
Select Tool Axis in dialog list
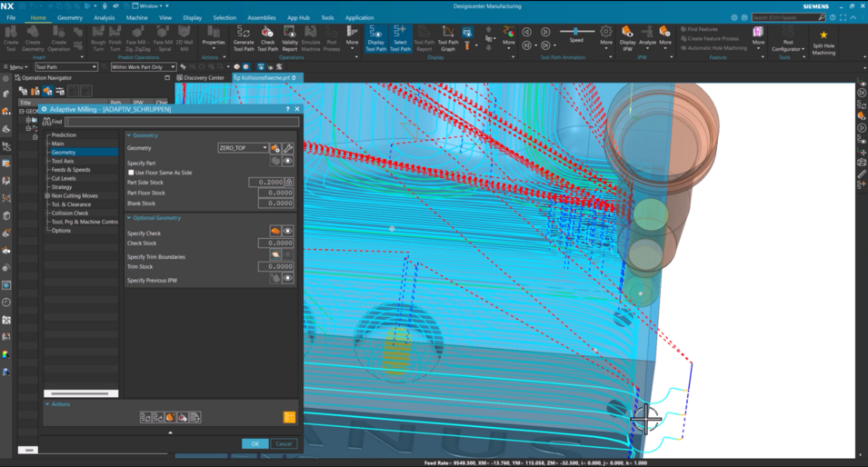pos(63,161)
